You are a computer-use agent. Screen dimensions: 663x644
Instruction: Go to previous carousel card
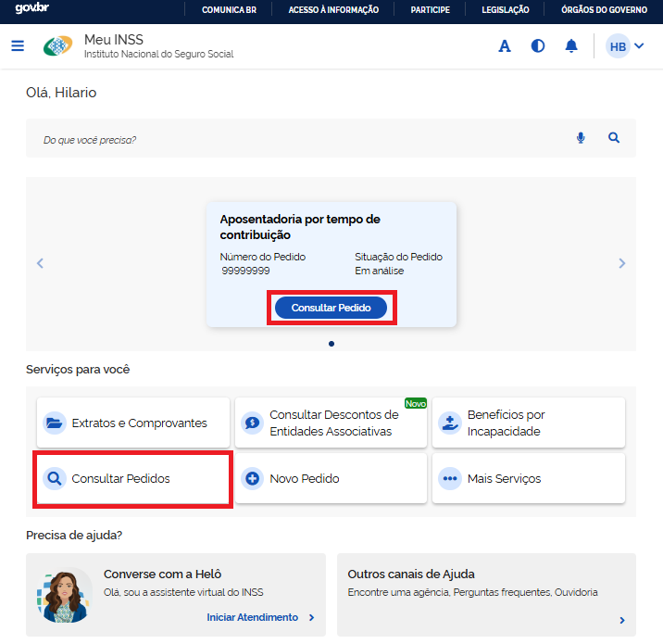coord(40,263)
